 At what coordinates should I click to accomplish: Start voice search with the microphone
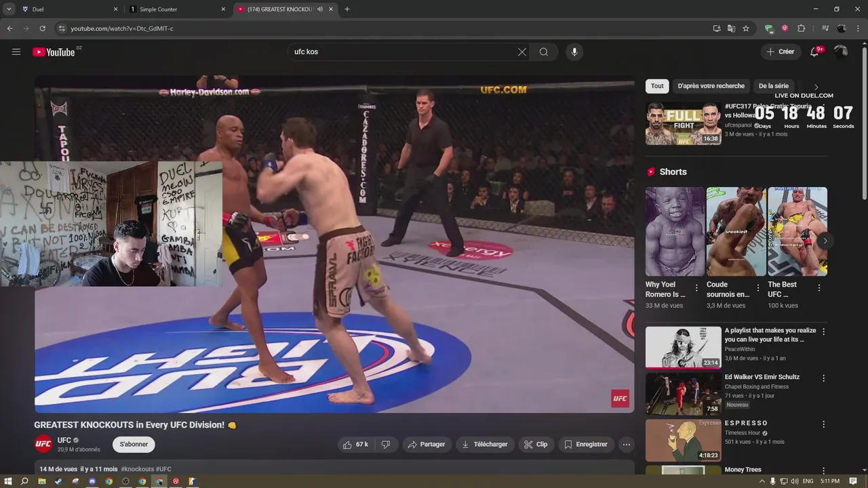tap(574, 52)
